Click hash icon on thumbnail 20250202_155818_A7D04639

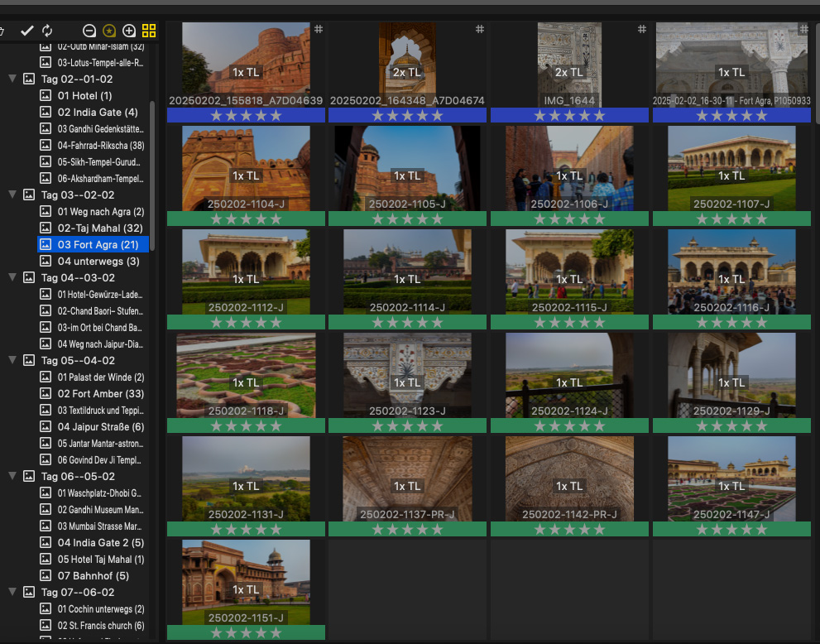pos(319,29)
